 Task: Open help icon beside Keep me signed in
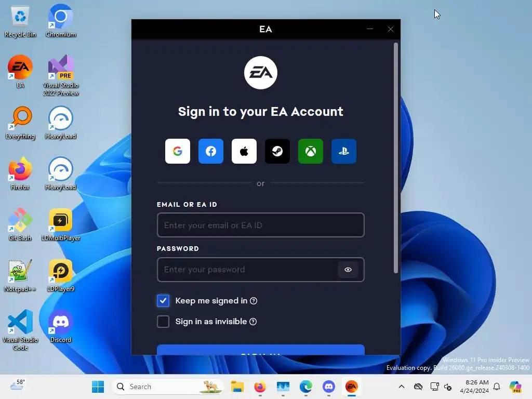tap(254, 301)
